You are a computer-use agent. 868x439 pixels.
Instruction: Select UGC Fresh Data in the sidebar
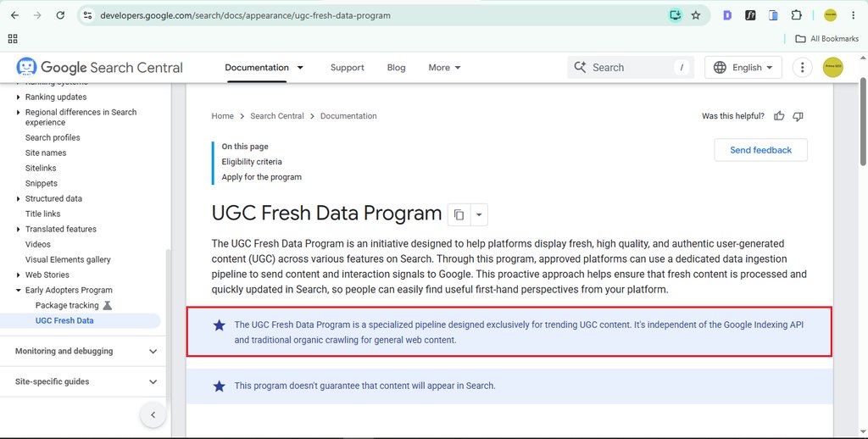click(64, 320)
